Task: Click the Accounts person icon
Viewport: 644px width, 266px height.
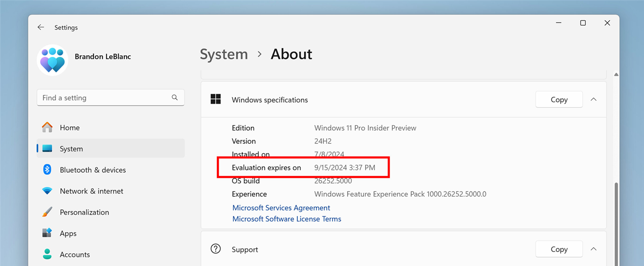Action: (x=47, y=254)
